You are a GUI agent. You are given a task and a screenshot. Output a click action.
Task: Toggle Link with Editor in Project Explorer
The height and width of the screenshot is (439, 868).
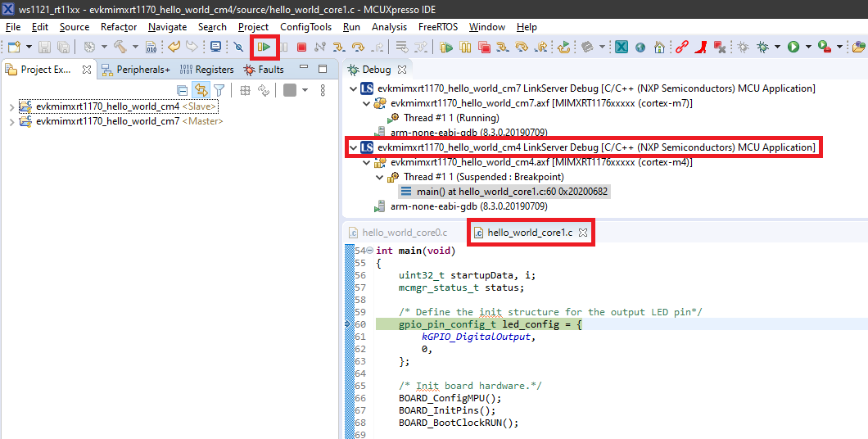coord(200,90)
